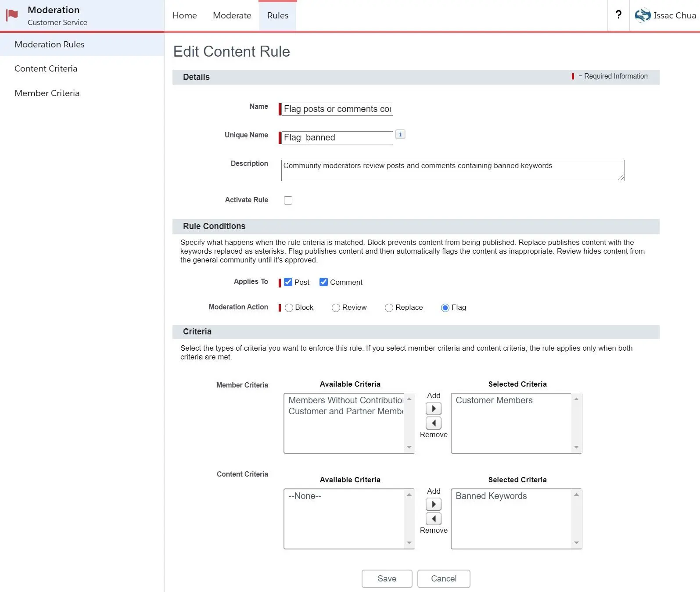
Task: Select the Block moderation action
Action: pyautogui.click(x=289, y=308)
